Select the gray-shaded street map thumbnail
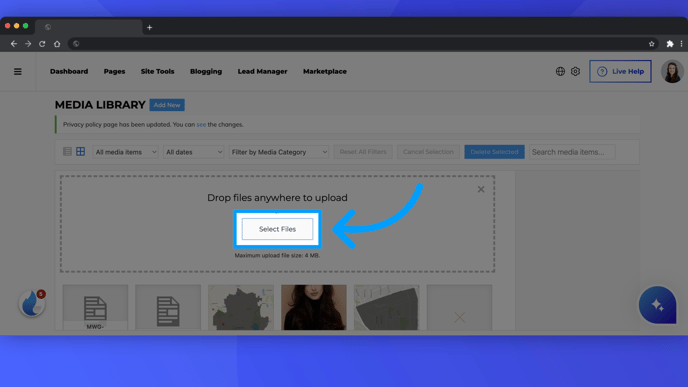The width and height of the screenshot is (688, 387). click(387, 307)
